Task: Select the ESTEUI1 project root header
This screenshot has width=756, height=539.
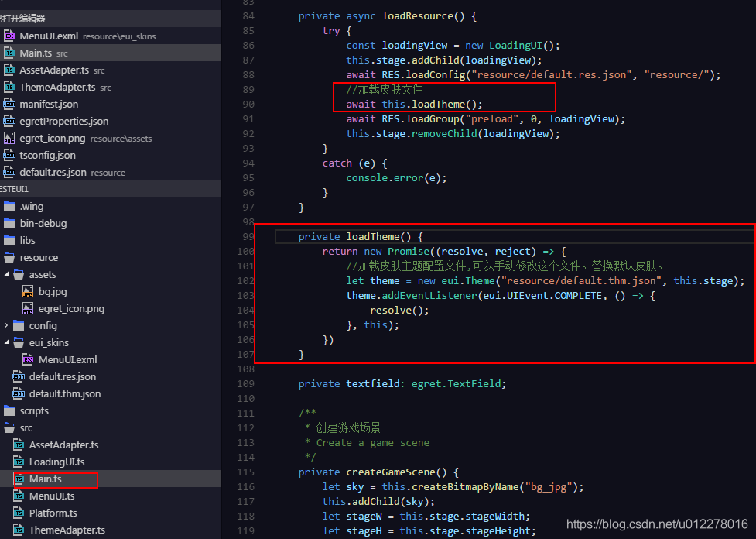Action: point(15,188)
